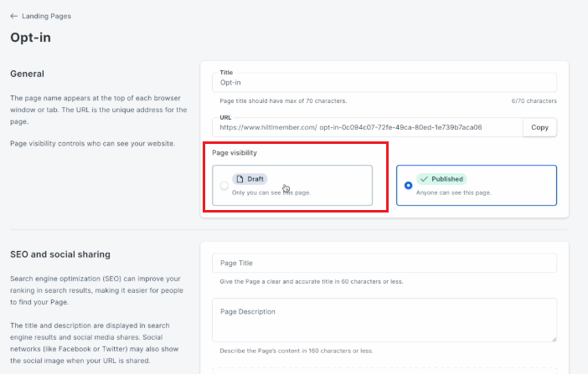Click the "Only you can see" text
This screenshot has height=374, width=588.
[x=256, y=192]
